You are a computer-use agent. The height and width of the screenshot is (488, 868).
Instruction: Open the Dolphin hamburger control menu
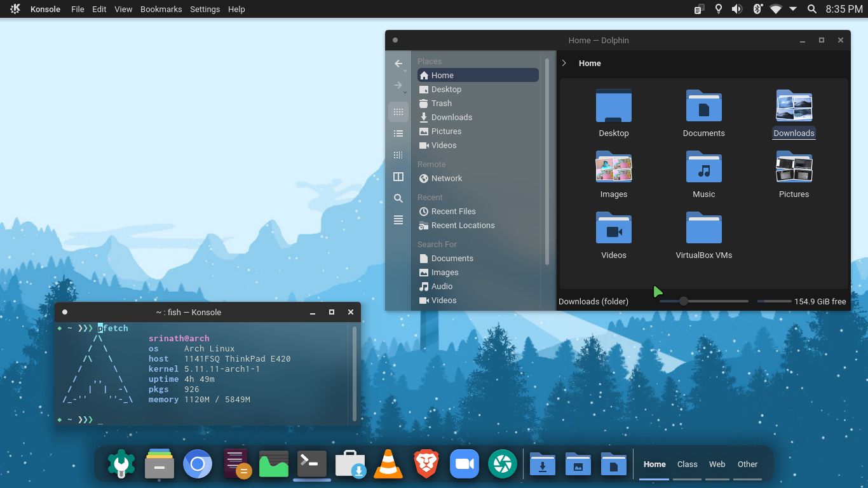tap(398, 220)
